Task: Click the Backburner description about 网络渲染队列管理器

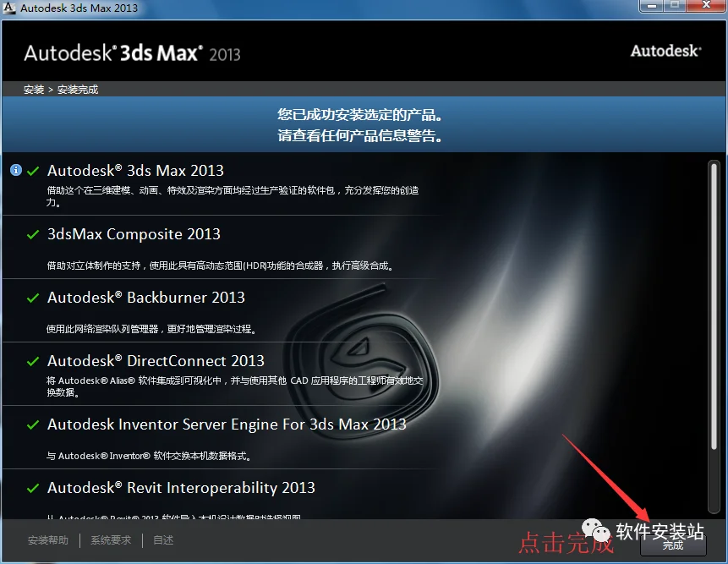Action: tap(151, 329)
